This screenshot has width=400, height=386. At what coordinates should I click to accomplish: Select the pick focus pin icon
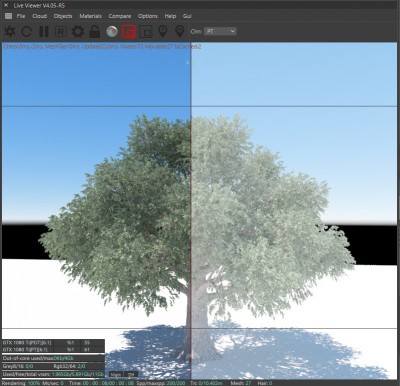[163, 31]
